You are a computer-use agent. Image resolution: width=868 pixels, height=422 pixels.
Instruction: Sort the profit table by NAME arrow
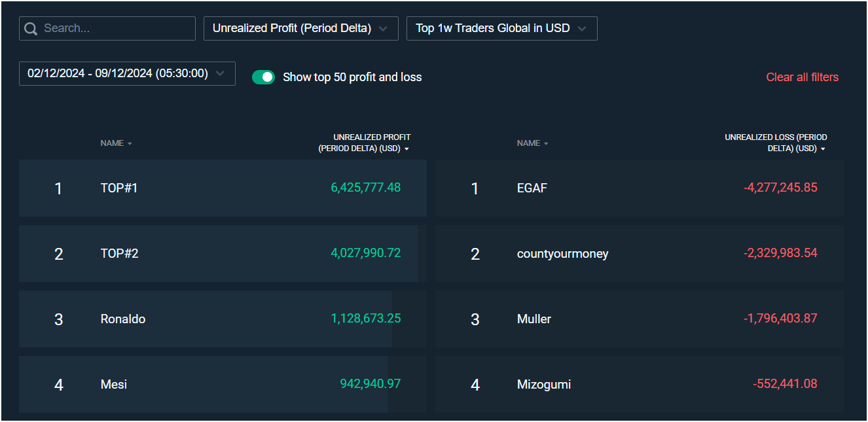129,143
